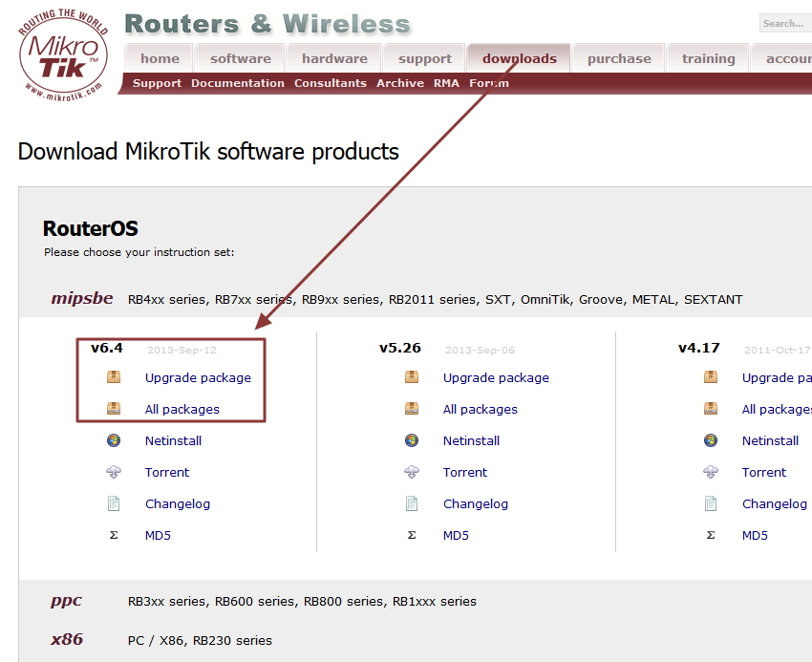
Task: Click the 2013-Sep-12 release date
Action: pyautogui.click(x=182, y=351)
